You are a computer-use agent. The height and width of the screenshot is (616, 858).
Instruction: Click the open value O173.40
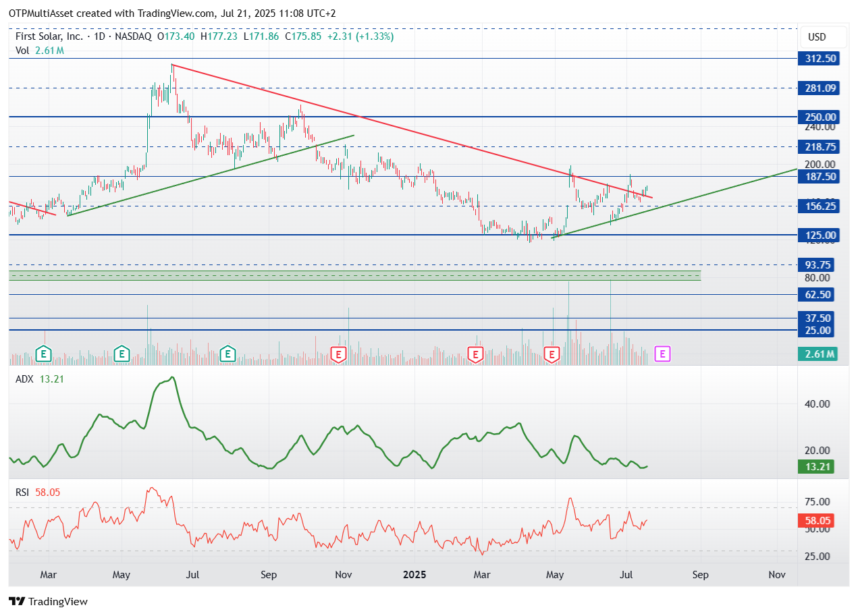(x=176, y=36)
